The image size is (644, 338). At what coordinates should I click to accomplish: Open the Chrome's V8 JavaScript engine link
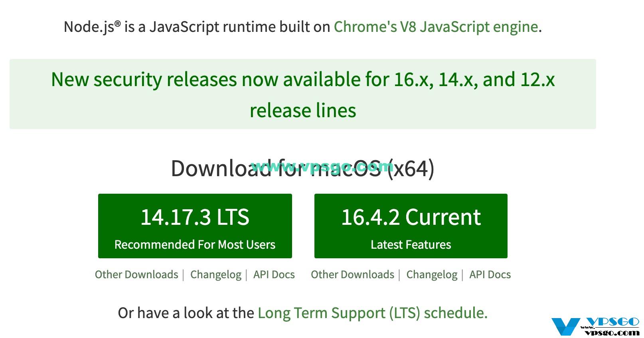(436, 27)
